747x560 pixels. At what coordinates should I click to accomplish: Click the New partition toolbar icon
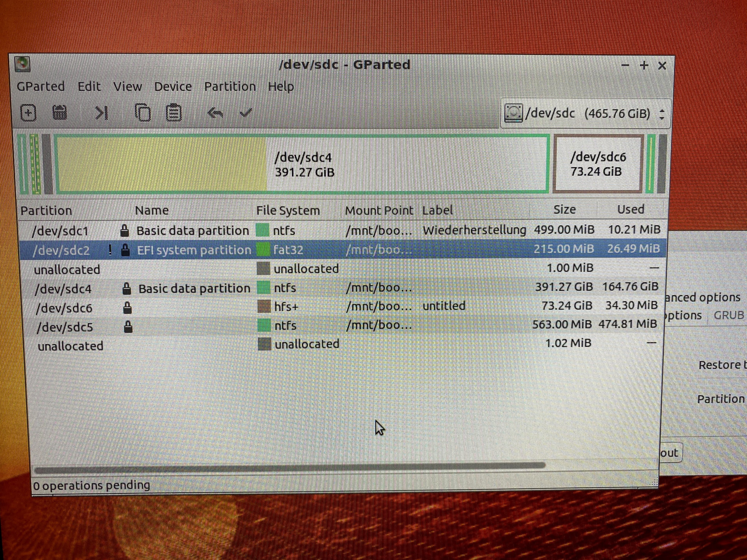coord(28,113)
